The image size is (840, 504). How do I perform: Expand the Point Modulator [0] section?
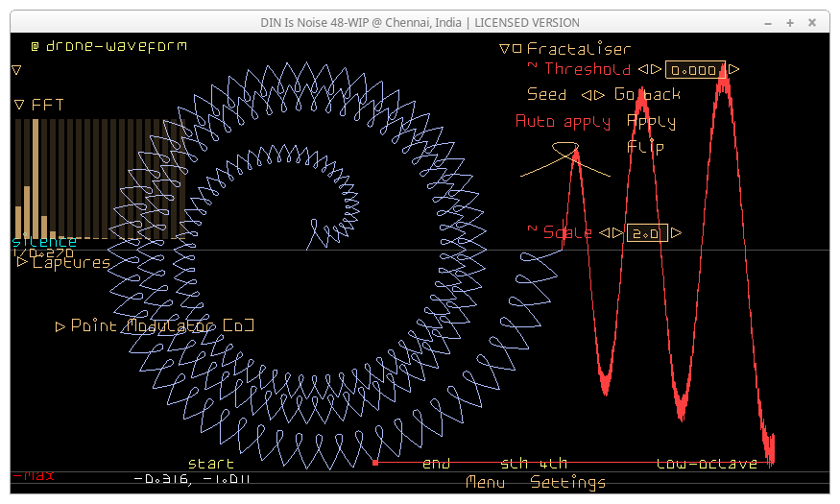[60, 326]
